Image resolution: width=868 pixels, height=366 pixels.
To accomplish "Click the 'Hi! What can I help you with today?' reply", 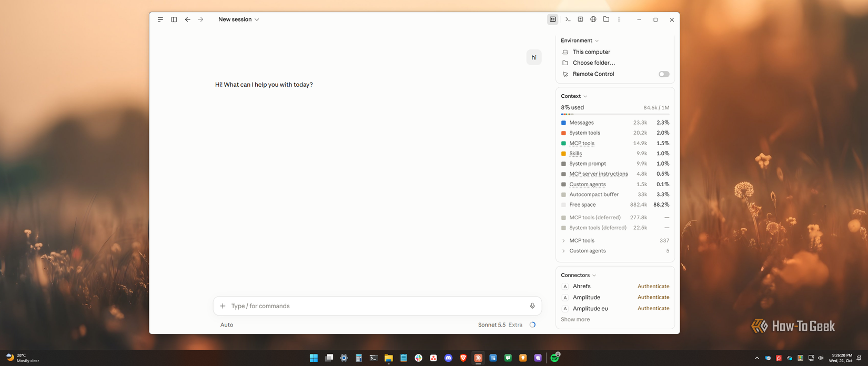I will (264, 85).
